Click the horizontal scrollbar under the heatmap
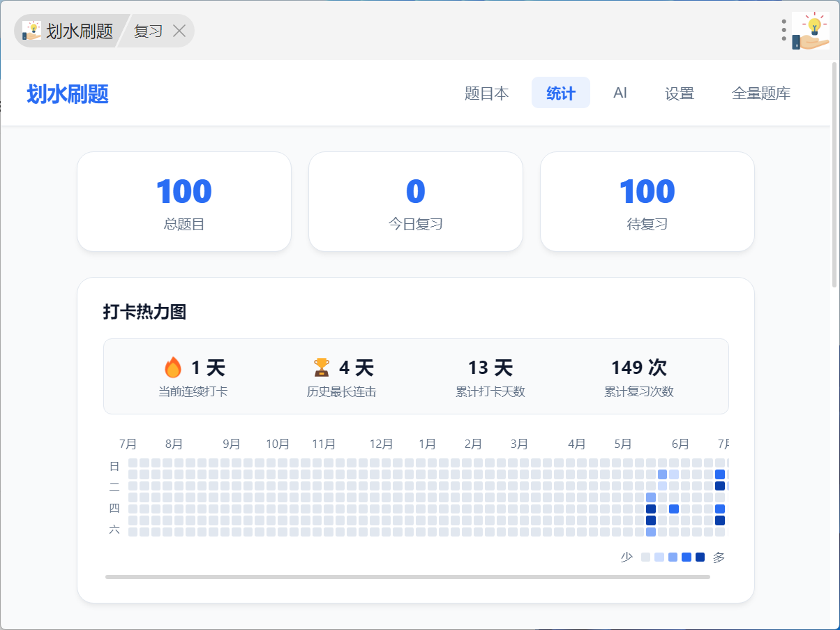This screenshot has height=630, width=840. [x=407, y=577]
